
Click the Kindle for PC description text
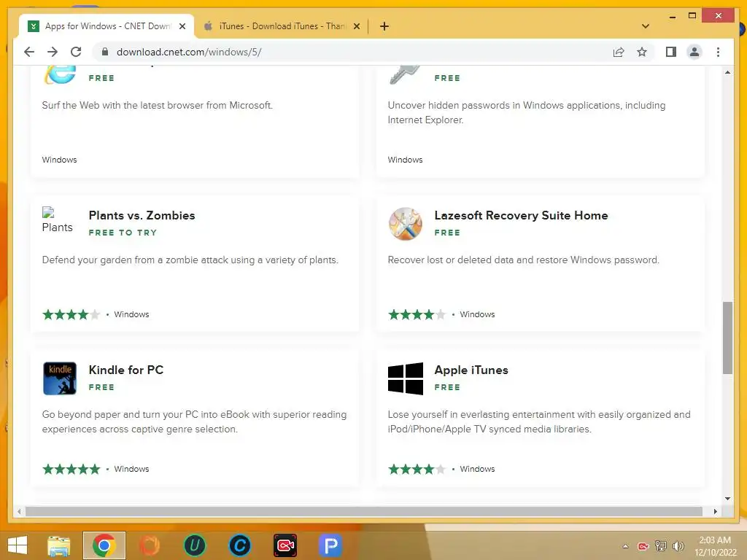[194, 422]
